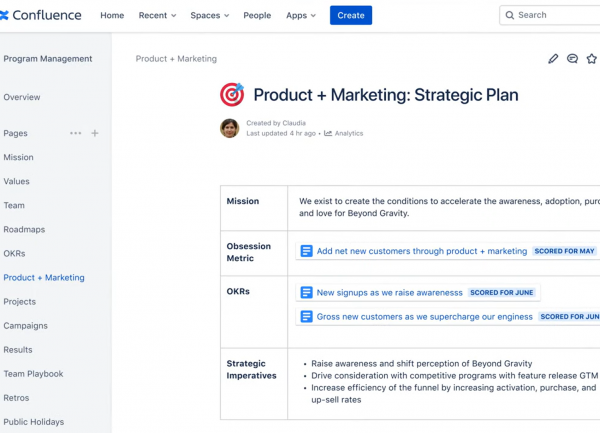
Task: Open Overview in sidebar
Action: pyautogui.click(x=22, y=97)
